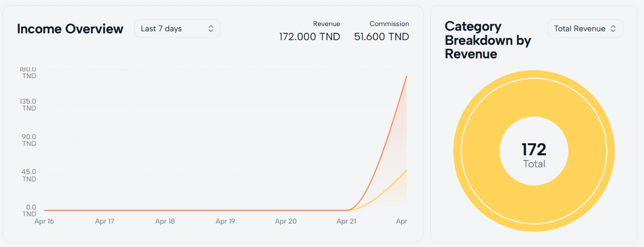
Task: Open the Last 7 days dropdown
Action: click(177, 29)
